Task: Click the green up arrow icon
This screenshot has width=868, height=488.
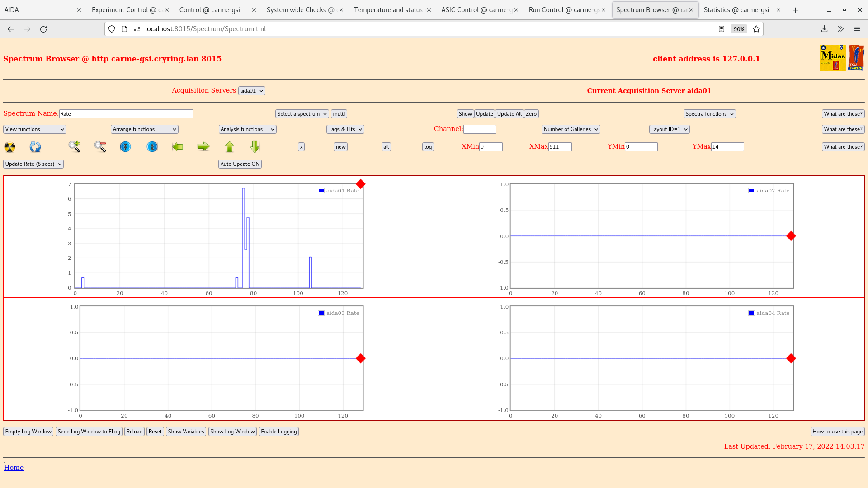Action: point(230,146)
